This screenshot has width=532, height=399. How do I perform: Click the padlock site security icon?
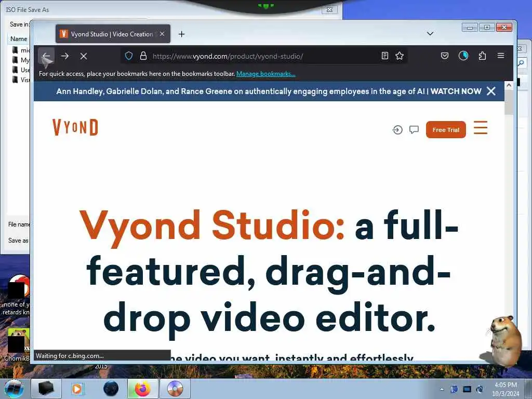tap(143, 56)
